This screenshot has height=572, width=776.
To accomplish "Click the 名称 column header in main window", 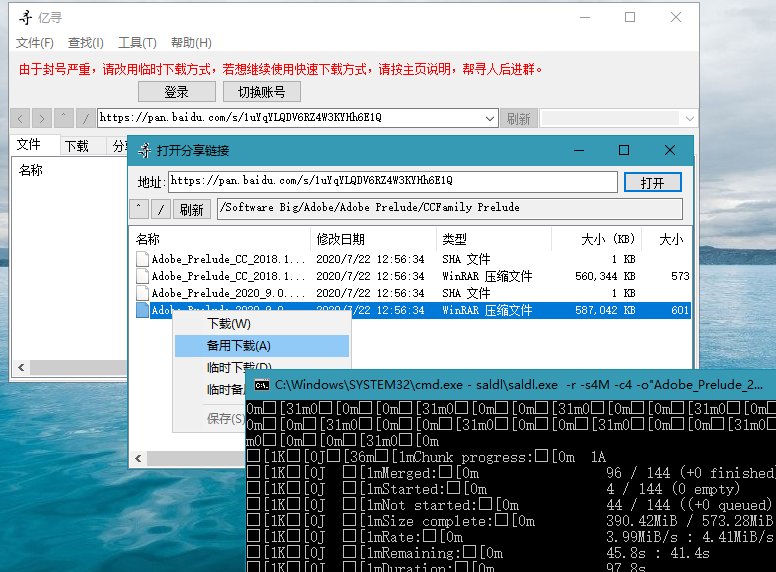I will 31,170.
